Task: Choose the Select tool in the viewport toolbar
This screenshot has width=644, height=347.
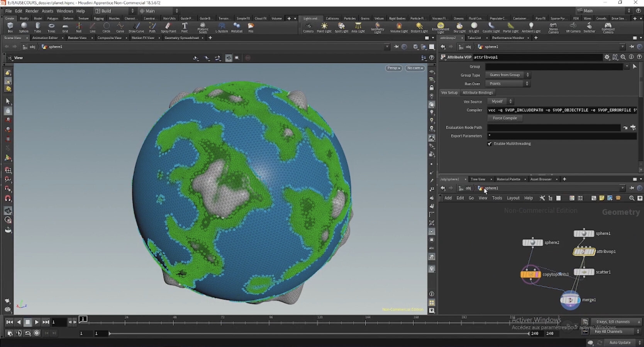Action: point(8,101)
